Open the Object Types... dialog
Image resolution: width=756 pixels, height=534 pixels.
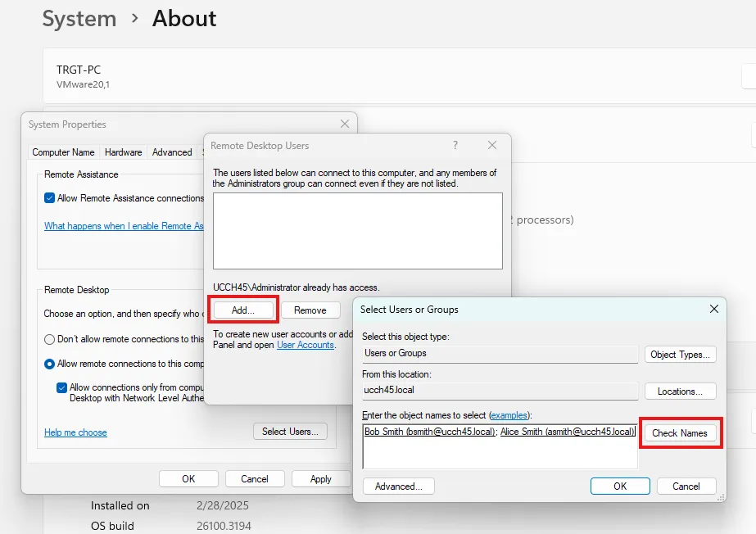tap(680, 355)
